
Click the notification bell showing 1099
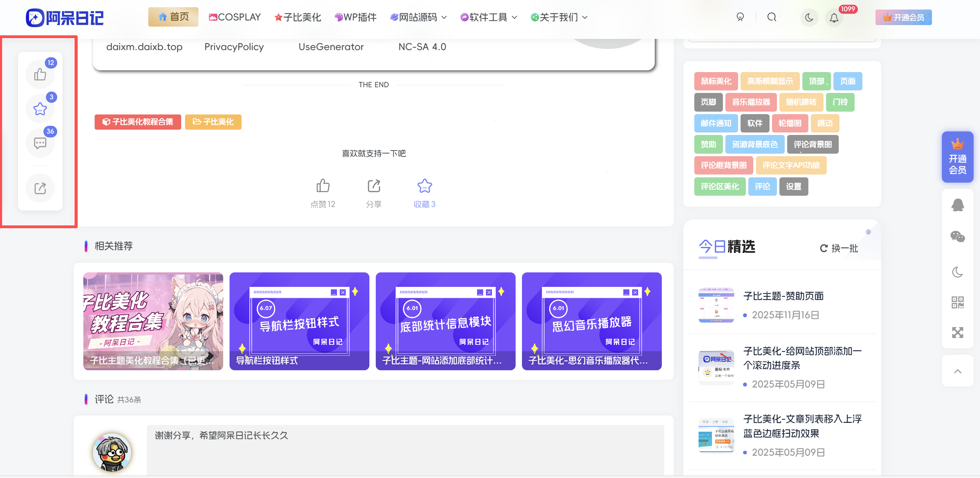[x=833, y=17]
